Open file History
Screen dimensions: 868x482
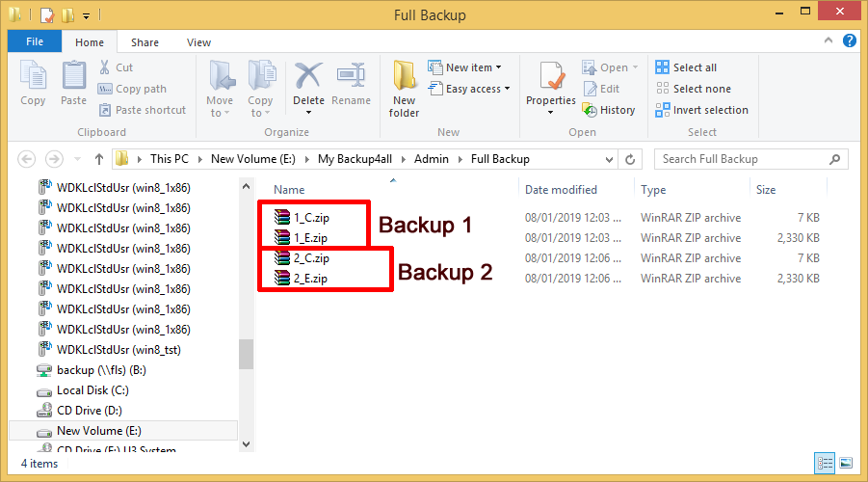609,110
